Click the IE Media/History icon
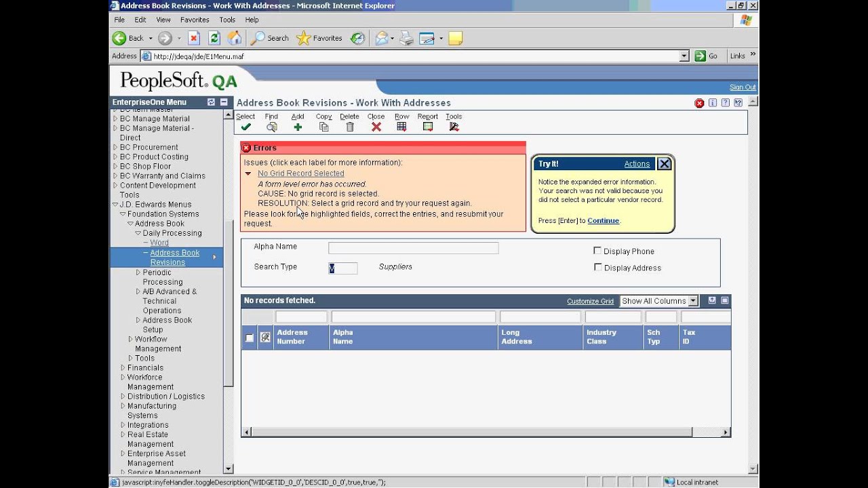868x488 pixels. coord(357,38)
